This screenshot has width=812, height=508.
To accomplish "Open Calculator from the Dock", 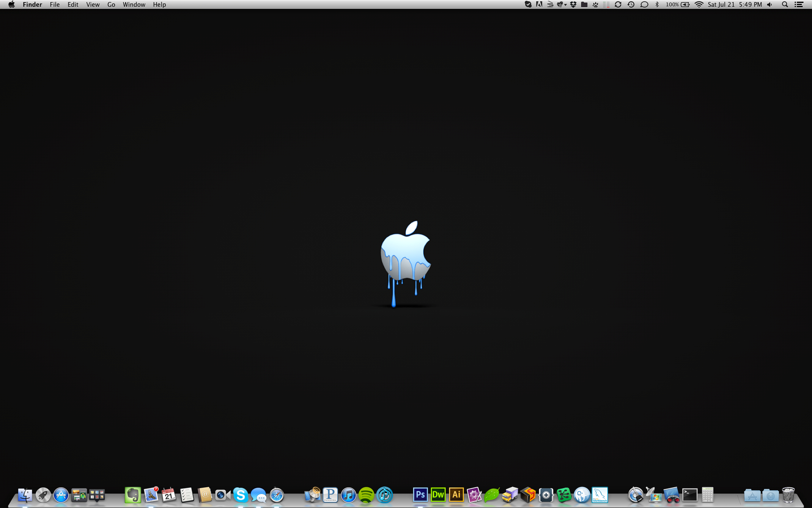I will coord(708,494).
